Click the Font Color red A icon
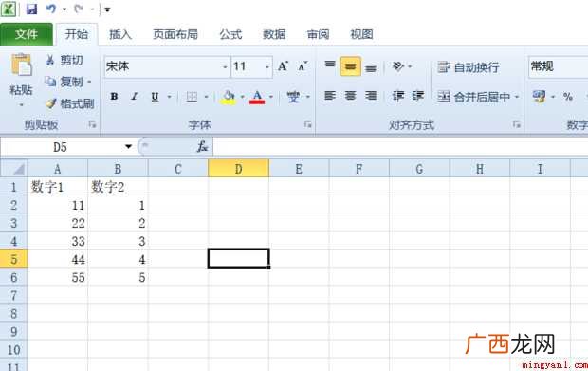Screen dimensions: 588x371 point(257,97)
